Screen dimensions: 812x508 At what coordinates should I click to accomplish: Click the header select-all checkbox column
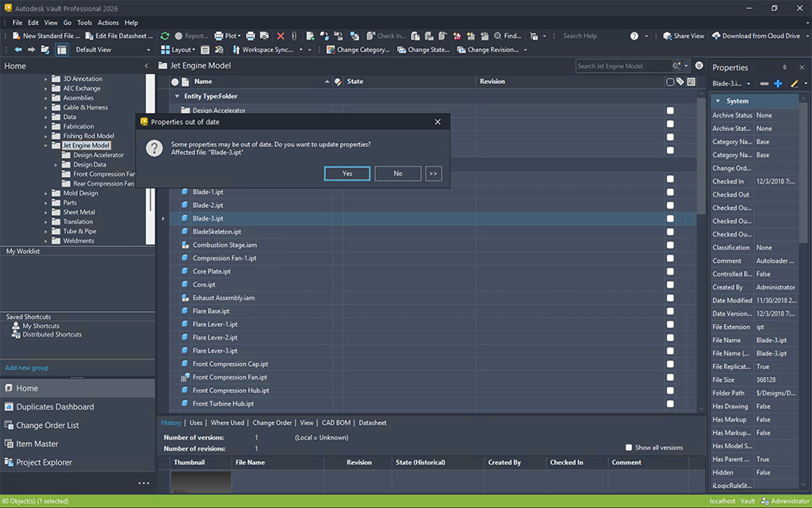[670, 82]
